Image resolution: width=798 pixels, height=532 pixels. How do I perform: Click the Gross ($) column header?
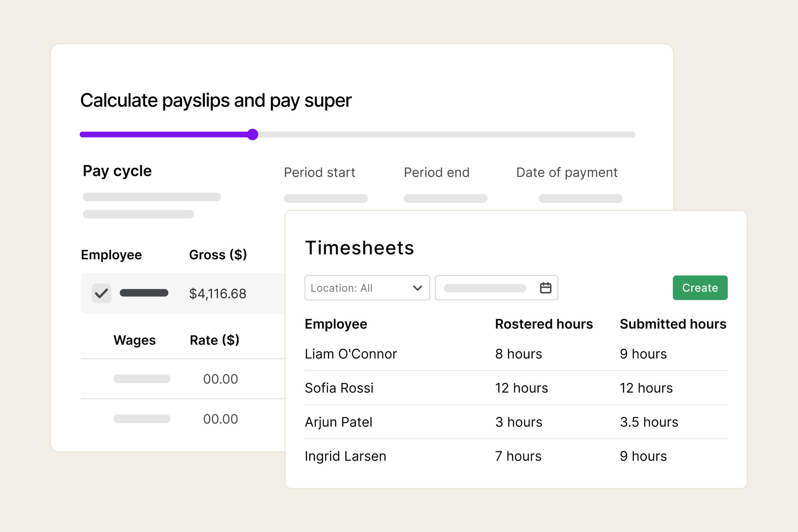click(218, 254)
